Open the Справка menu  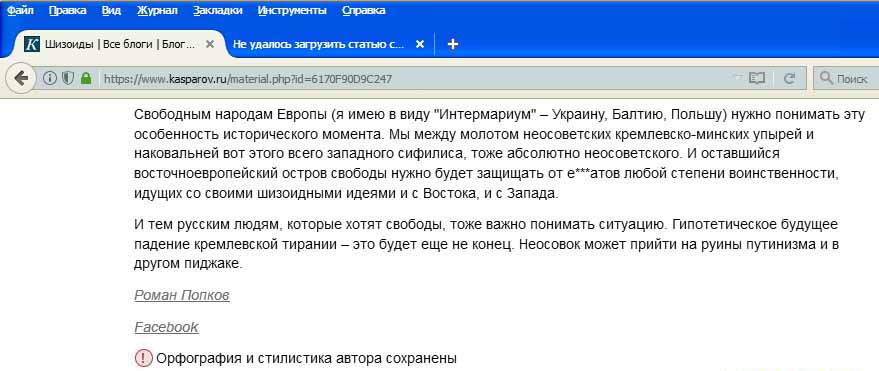(363, 10)
